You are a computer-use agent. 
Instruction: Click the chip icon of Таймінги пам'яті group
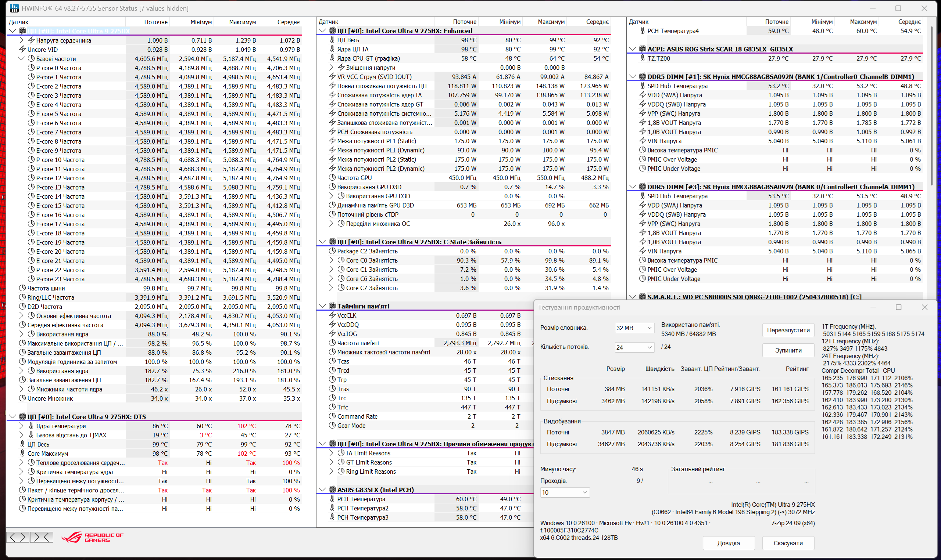332,306
